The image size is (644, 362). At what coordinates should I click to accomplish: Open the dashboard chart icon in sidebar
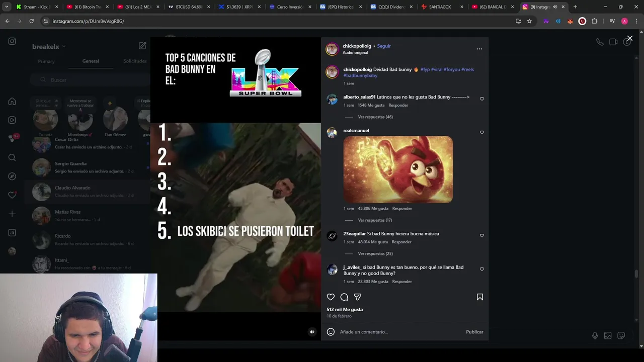pyautogui.click(x=12, y=233)
